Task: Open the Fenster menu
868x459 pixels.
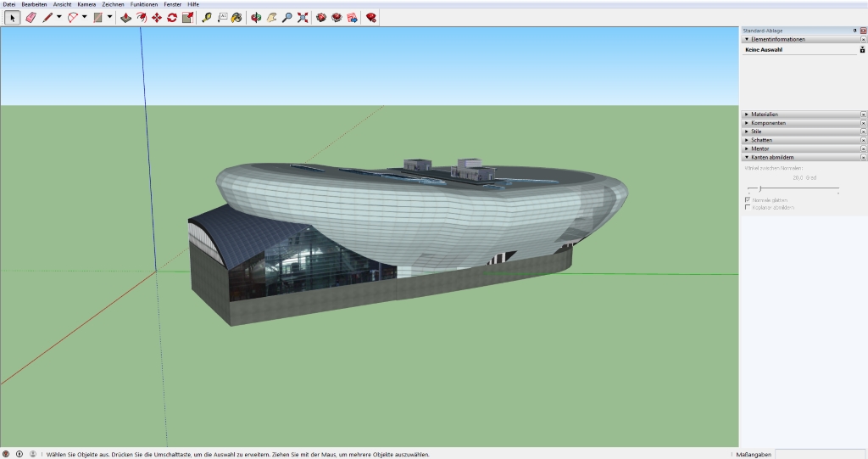Action: tap(173, 4)
